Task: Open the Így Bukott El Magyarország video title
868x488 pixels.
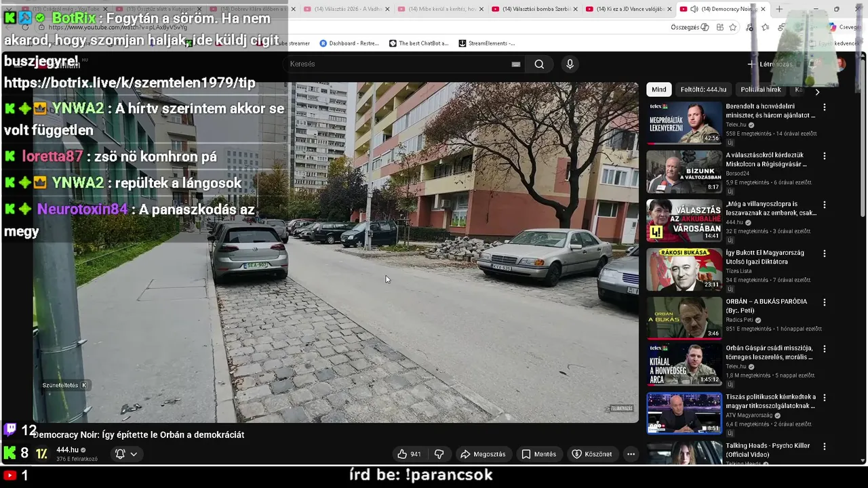Action: pyautogui.click(x=765, y=257)
